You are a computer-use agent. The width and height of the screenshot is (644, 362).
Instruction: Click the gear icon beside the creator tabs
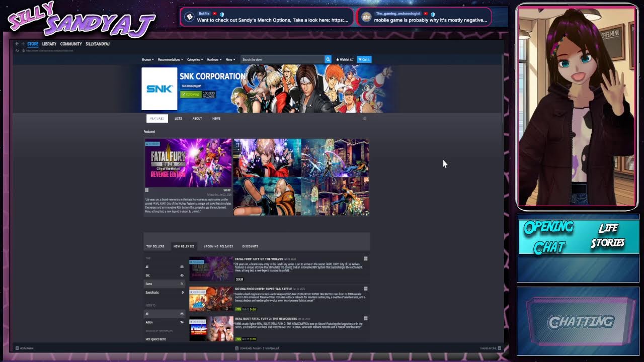pyautogui.click(x=365, y=119)
